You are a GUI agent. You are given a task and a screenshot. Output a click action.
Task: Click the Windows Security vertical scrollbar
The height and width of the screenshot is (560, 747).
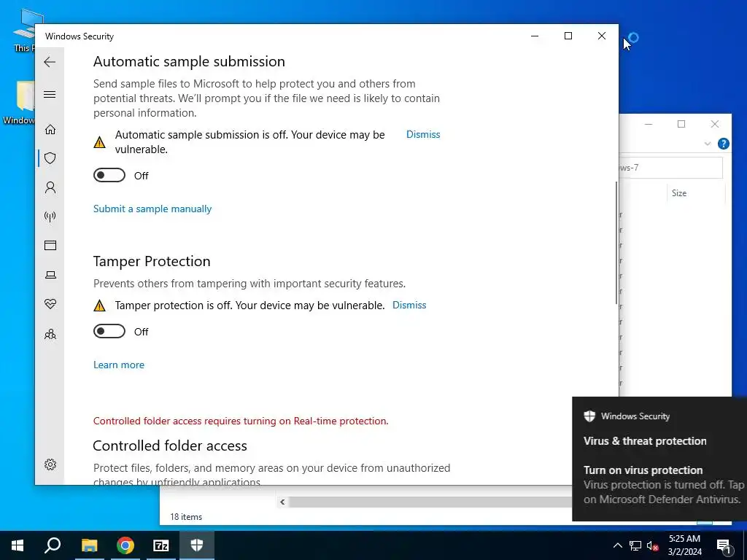click(616, 243)
